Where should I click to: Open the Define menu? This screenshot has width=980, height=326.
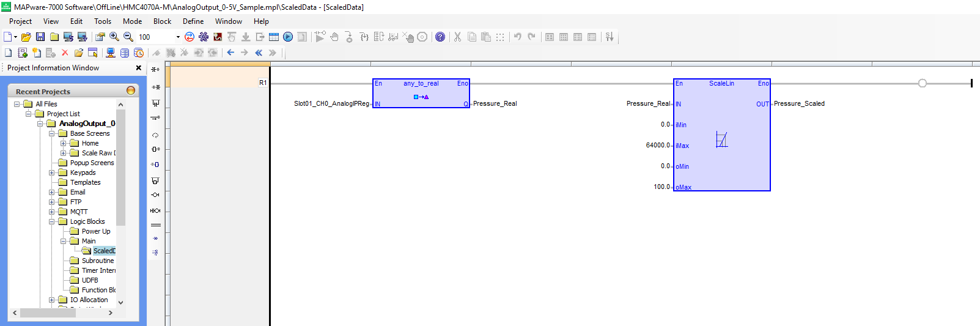click(x=193, y=21)
